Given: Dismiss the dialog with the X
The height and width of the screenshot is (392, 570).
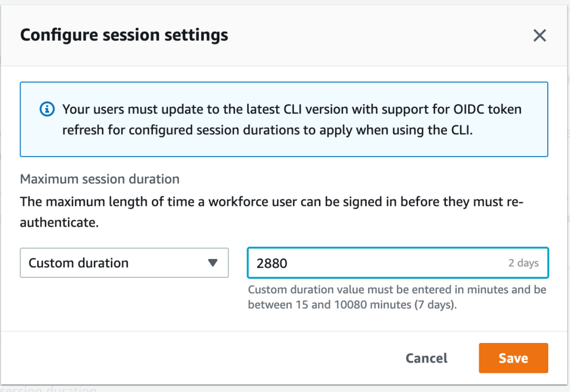Looking at the screenshot, I should (539, 35).
